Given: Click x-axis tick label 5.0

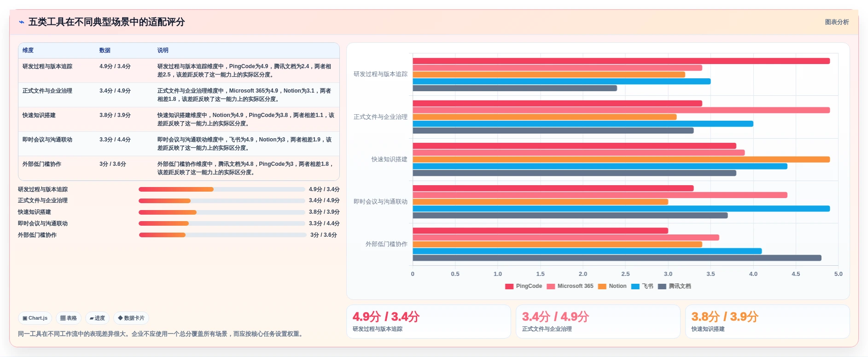Looking at the screenshot, I should pyautogui.click(x=838, y=274).
